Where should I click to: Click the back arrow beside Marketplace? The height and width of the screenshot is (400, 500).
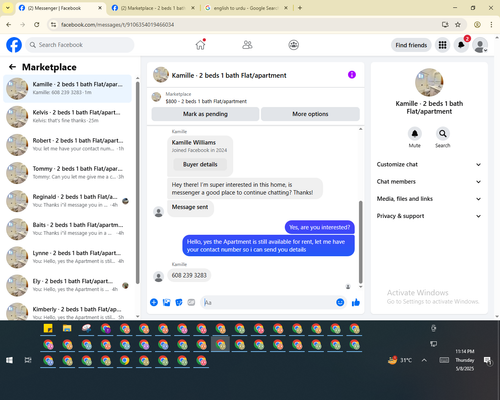[12, 67]
